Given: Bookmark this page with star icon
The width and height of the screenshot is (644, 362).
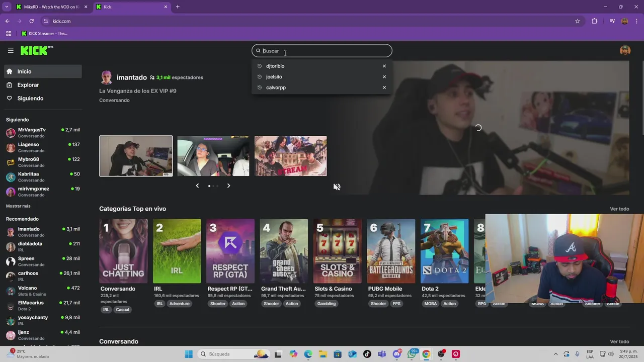Looking at the screenshot, I should pos(578,21).
